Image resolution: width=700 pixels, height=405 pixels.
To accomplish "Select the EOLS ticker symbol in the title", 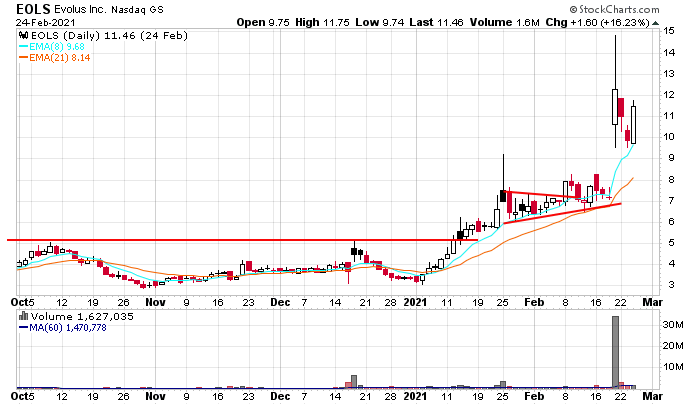I will [x=33, y=9].
